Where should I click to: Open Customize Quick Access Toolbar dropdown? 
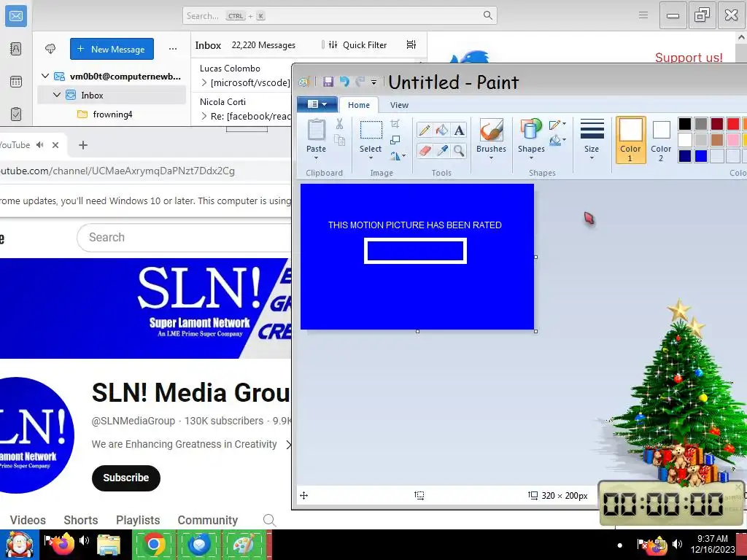click(x=374, y=82)
